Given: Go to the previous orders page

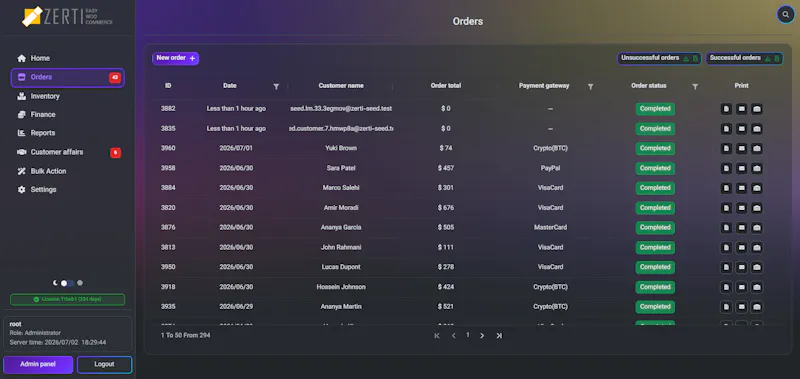Looking at the screenshot, I should coord(454,336).
